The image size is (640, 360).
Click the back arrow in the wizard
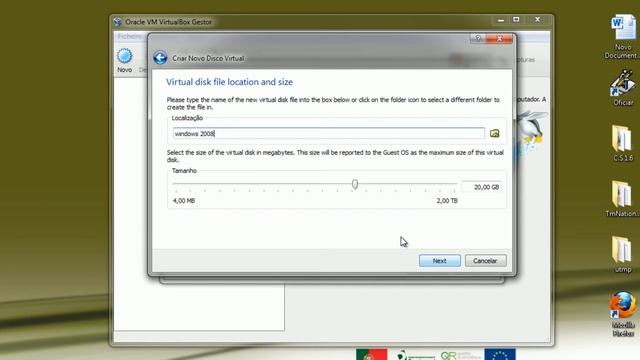160,58
